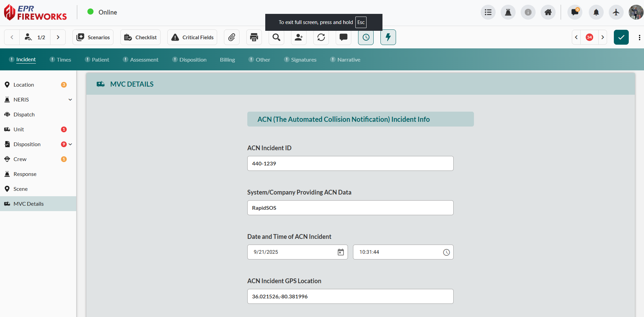This screenshot has width=644, height=317.
Task: Open the comments chat bubble icon
Action: tap(343, 37)
